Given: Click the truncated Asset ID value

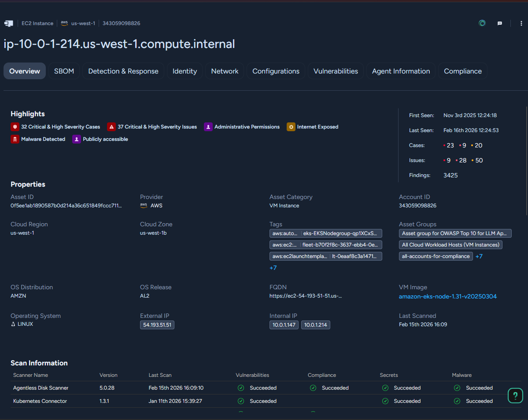Looking at the screenshot, I should pos(66,206).
